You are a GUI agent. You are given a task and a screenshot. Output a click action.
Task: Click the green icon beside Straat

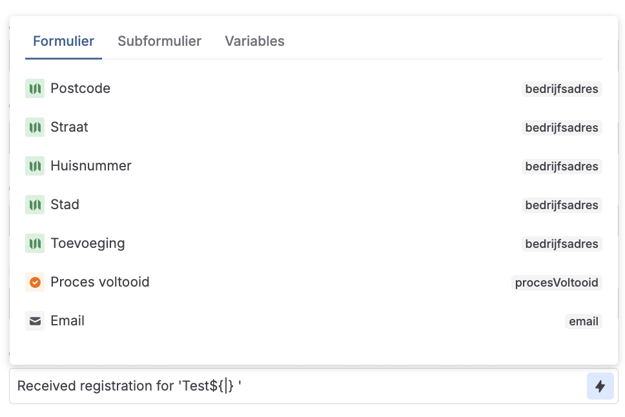35,128
